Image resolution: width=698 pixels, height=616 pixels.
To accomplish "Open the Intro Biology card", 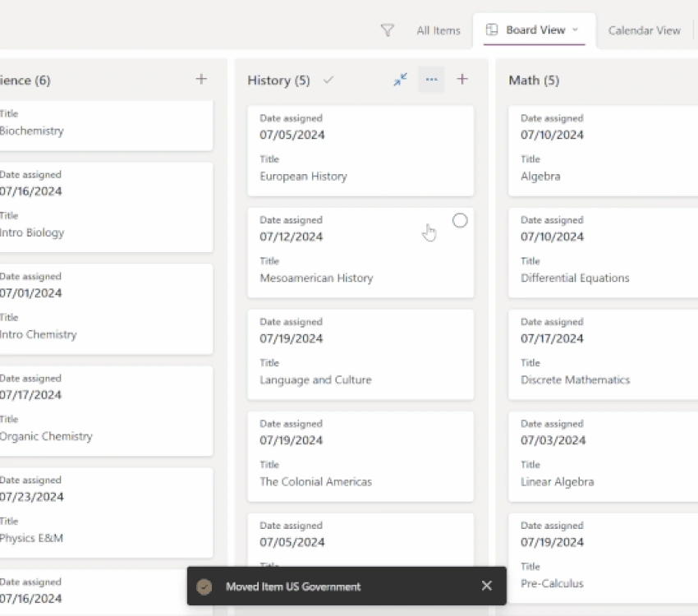I will click(106, 208).
